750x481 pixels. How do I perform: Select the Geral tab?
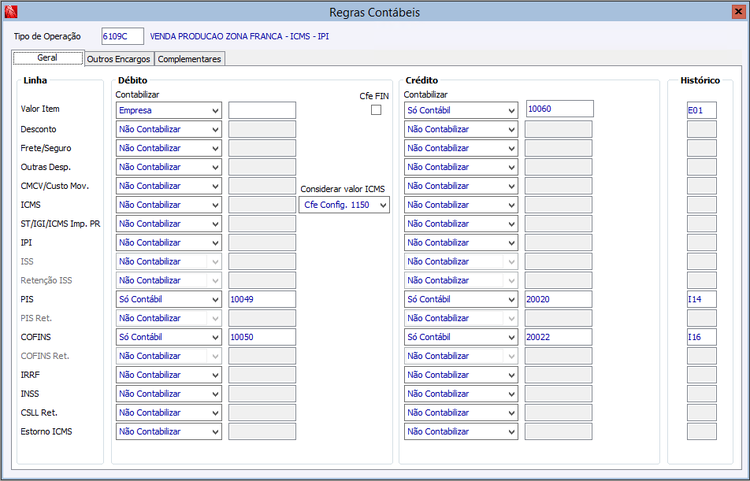pos(47,59)
